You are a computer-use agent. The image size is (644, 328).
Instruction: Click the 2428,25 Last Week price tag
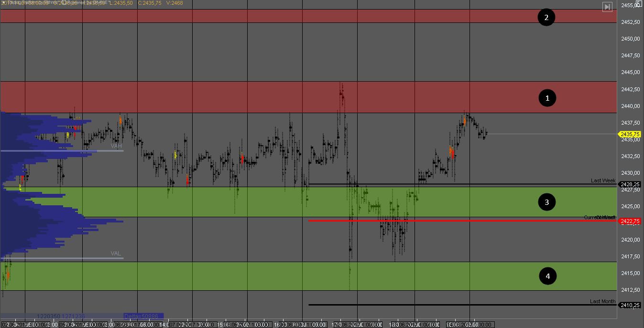[x=630, y=184]
